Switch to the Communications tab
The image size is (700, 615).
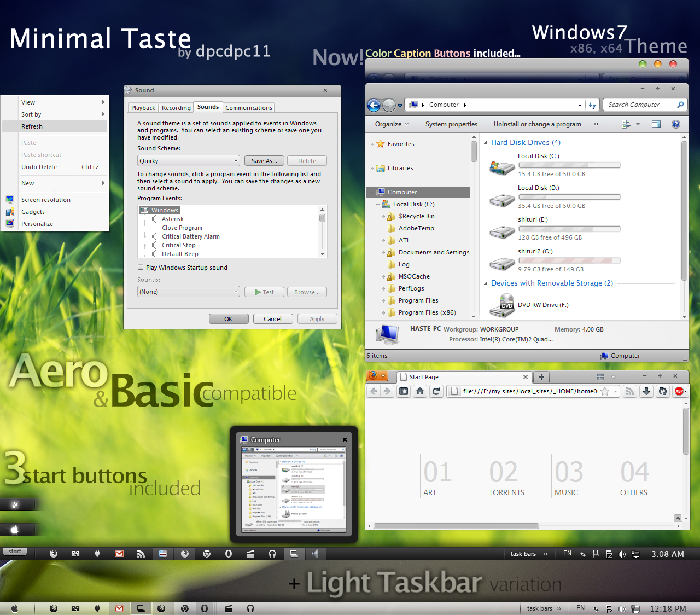pos(249,108)
